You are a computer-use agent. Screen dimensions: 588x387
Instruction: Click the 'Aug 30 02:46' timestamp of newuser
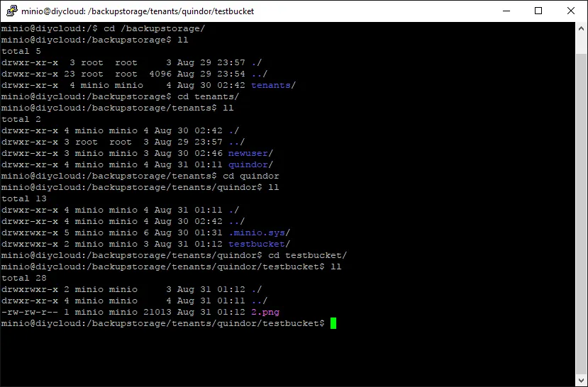click(x=188, y=153)
